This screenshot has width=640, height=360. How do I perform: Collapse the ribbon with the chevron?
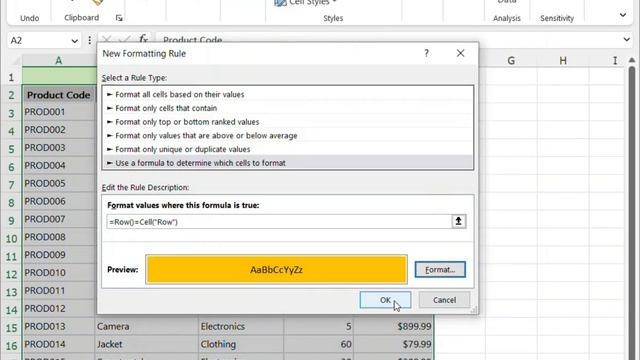[622, 15]
